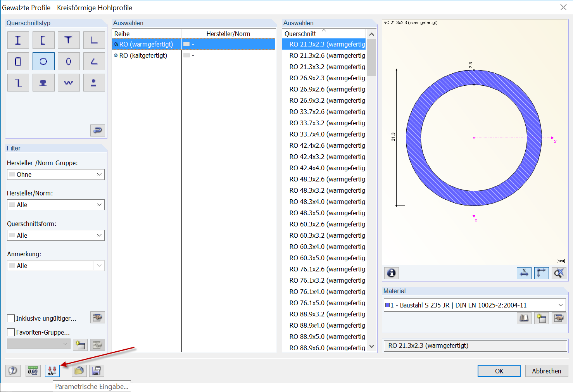573x392 pixels.
Task: Click the Hersteller/Norm column header
Action: click(228, 34)
